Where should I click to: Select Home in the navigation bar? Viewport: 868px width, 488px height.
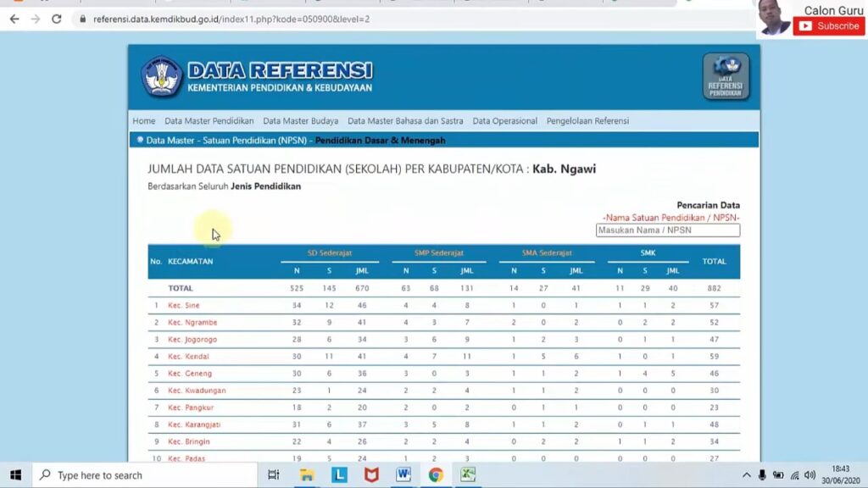[x=143, y=120]
